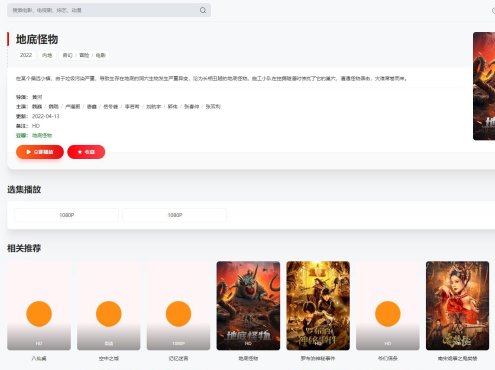
Task: Click the 选集播放 section heading
Action: pos(24,190)
